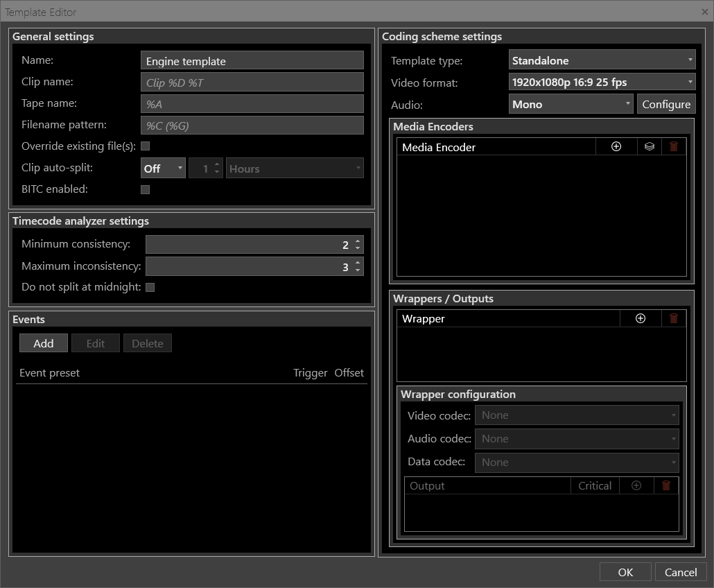
Task: Expand the Video format dropdown
Action: pos(602,82)
